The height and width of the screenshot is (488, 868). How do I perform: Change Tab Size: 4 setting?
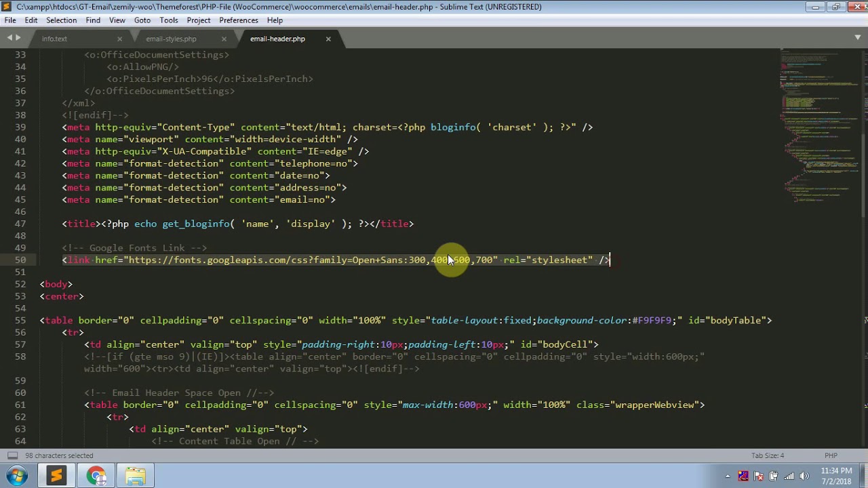point(768,455)
